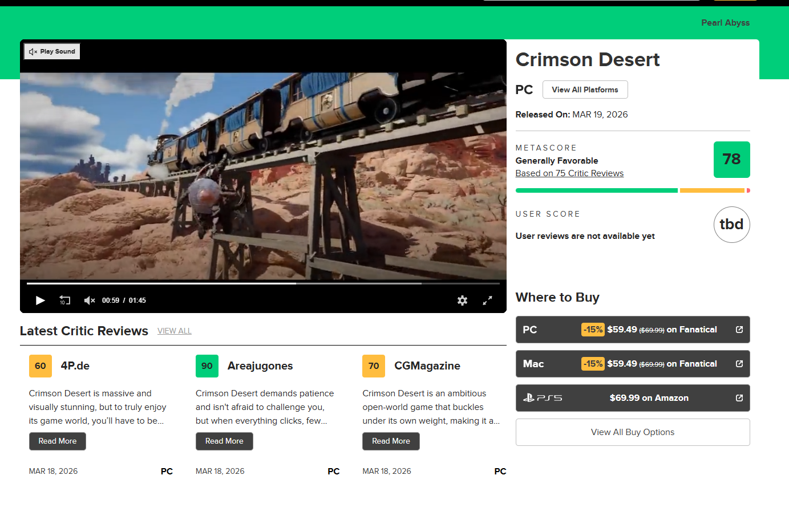789x532 pixels.
Task: Read More of the Areajugones review
Action: pos(224,441)
